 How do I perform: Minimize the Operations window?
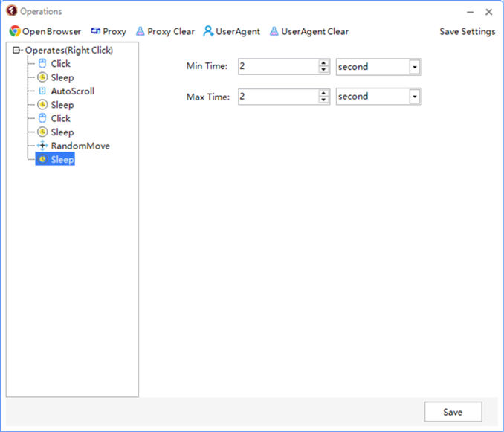click(471, 12)
